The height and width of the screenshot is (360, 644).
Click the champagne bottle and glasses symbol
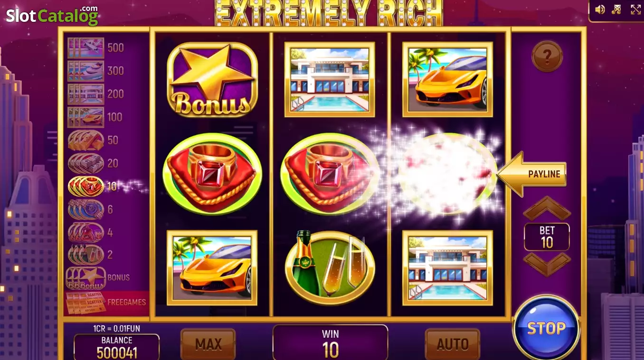pyautogui.click(x=330, y=268)
